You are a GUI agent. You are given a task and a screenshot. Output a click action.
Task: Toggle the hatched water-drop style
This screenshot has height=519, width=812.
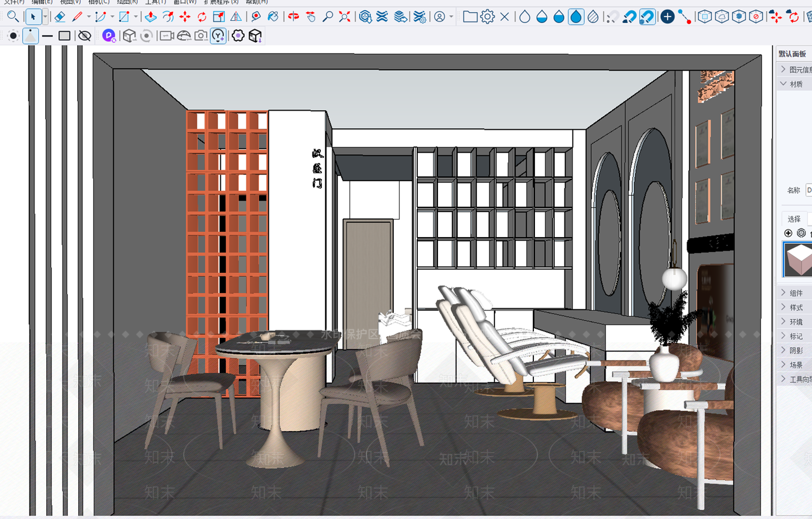(593, 17)
